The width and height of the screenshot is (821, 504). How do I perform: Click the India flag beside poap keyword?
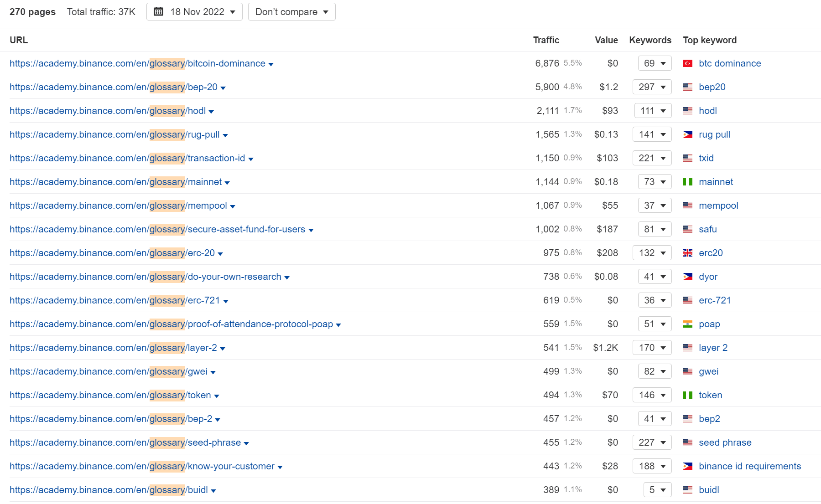click(687, 324)
